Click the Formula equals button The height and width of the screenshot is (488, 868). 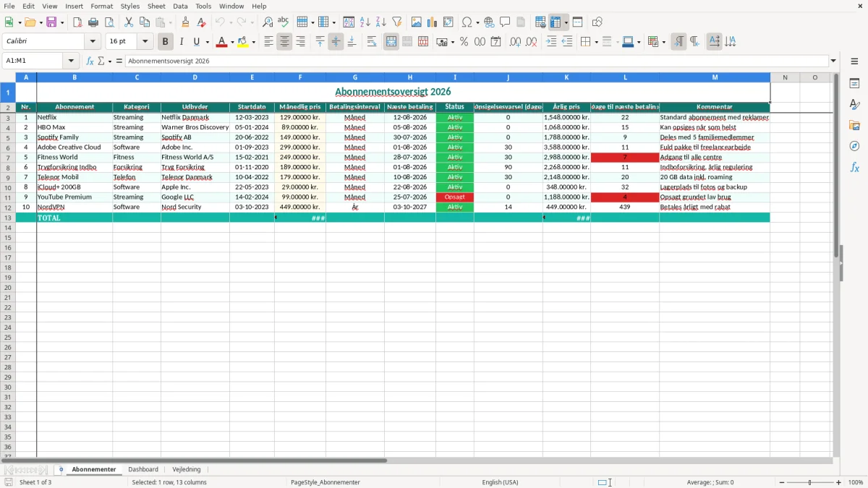tap(119, 61)
